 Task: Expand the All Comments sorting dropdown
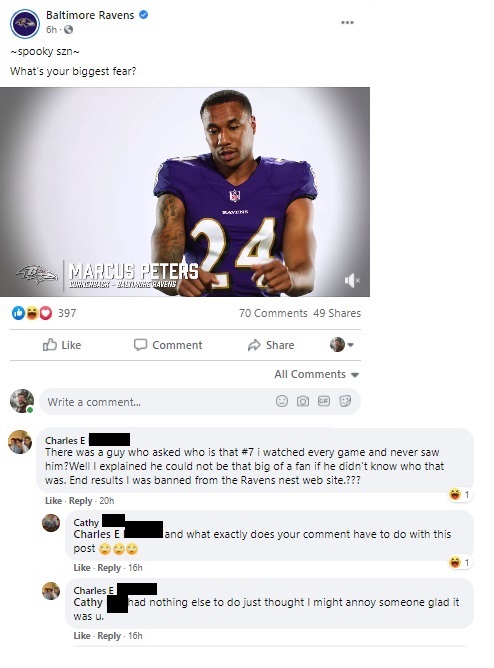[317, 374]
